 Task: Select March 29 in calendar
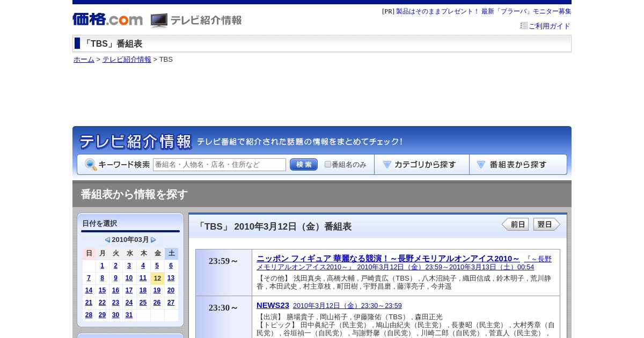tap(102, 315)
